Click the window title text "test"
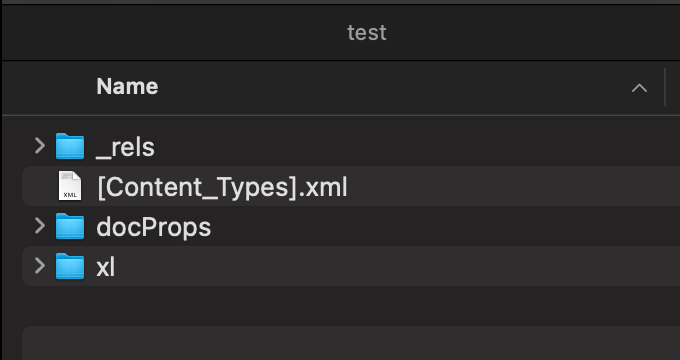The image size is (680, 360). (367, 33)
